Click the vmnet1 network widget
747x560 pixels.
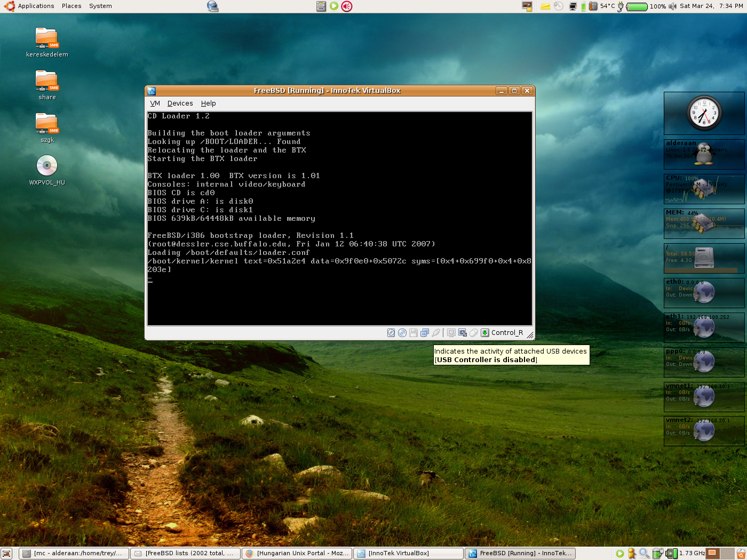click(x=704, y=397)
